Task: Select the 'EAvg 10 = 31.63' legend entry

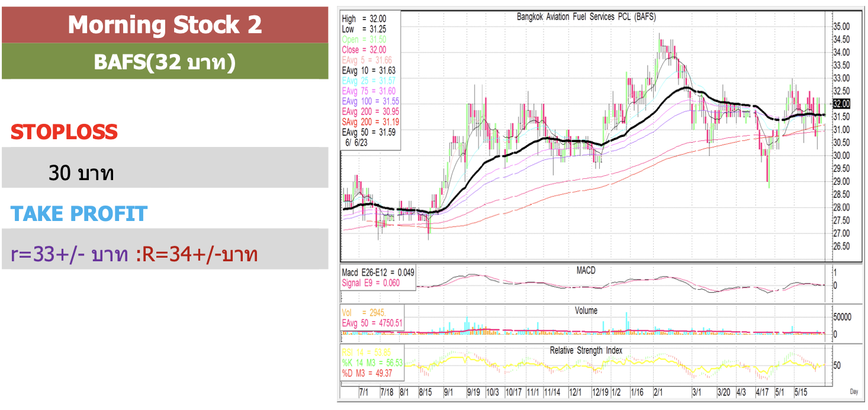Action: (369, 71)
